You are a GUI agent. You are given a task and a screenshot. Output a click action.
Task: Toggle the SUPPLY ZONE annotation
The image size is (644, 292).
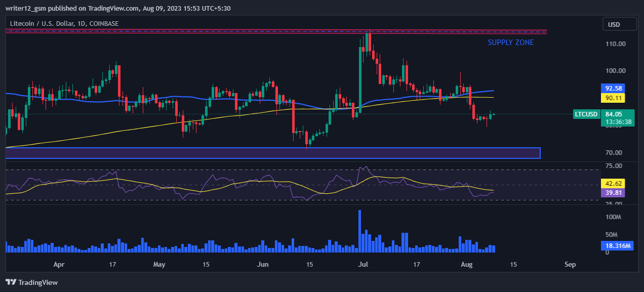click(511, 43)
